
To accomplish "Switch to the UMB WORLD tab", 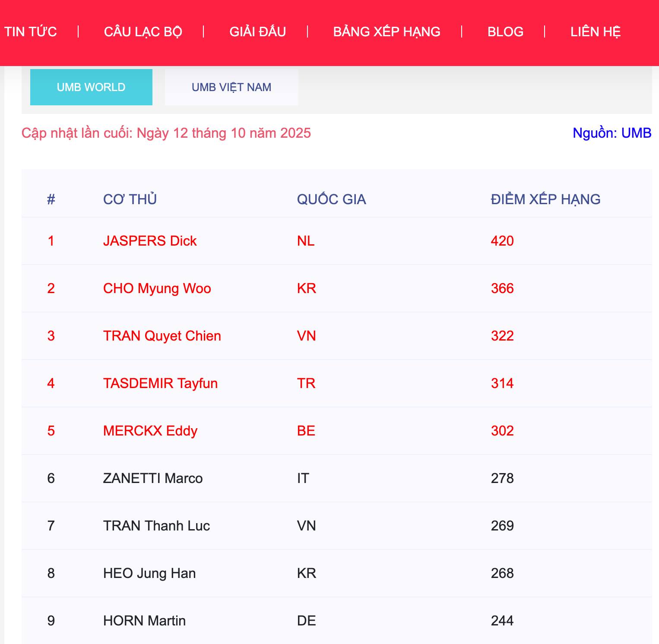I will 91,87.
